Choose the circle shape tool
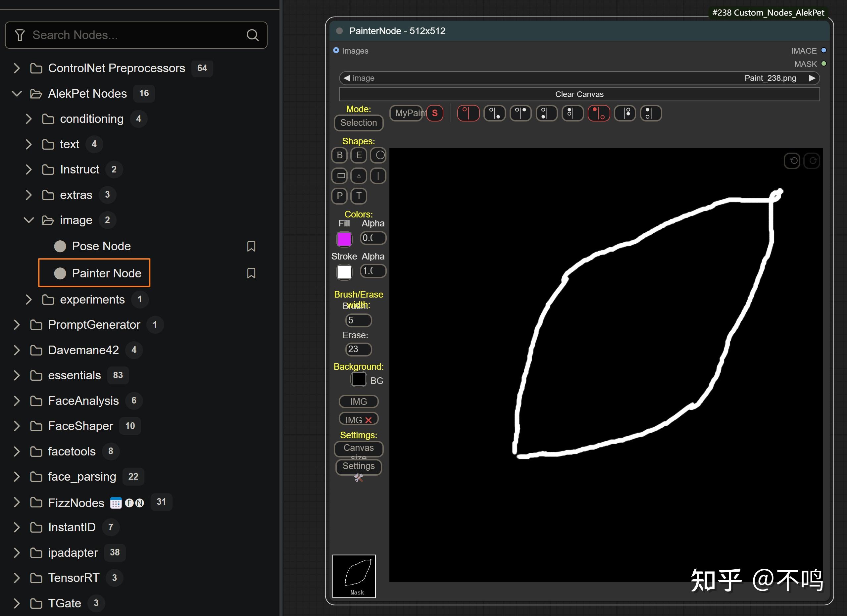 [379, 155]
